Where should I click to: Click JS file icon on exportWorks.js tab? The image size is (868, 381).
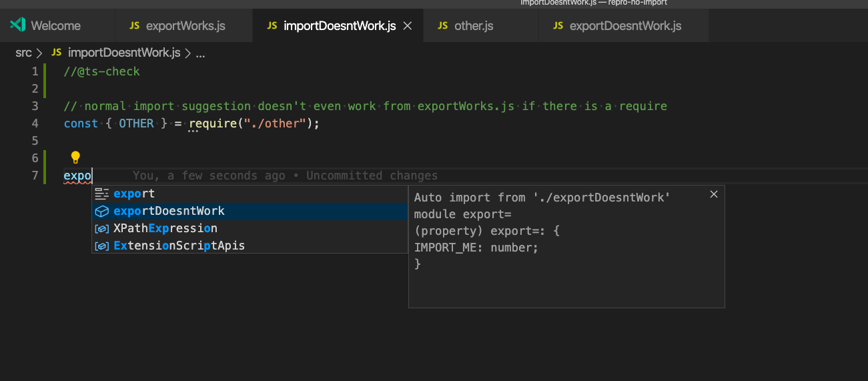[x=134, y=26]
